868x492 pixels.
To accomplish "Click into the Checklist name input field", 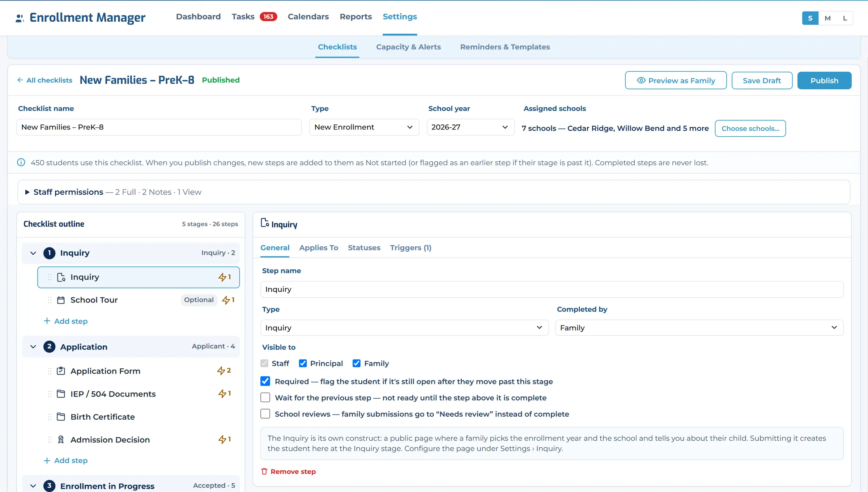I will (x=159, y=127).
